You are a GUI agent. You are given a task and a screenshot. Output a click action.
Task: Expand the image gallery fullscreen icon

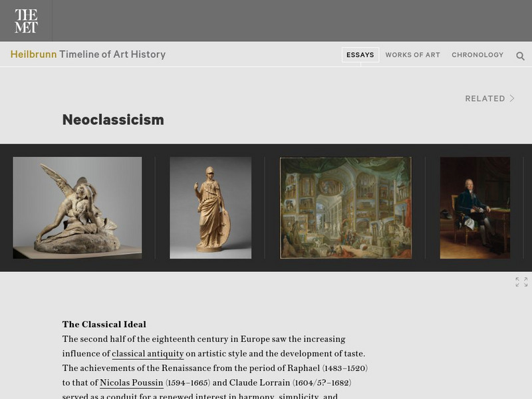tap(521, 282)
